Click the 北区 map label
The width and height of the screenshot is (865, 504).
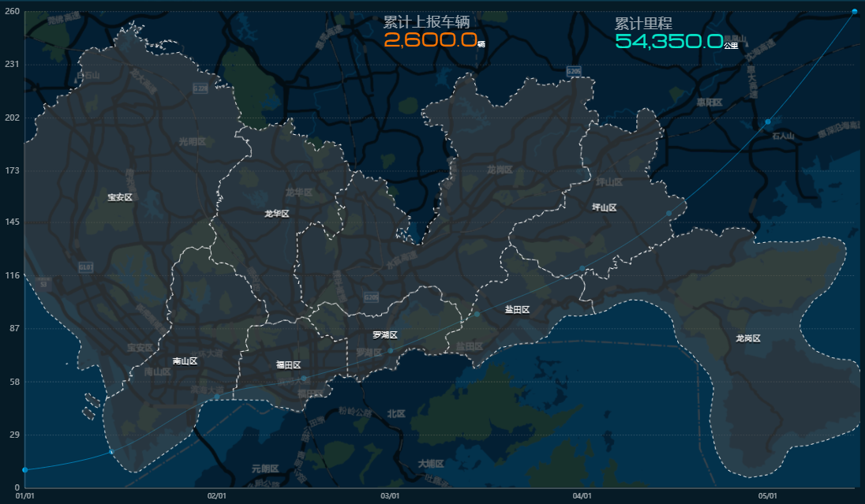coord(396,413)
